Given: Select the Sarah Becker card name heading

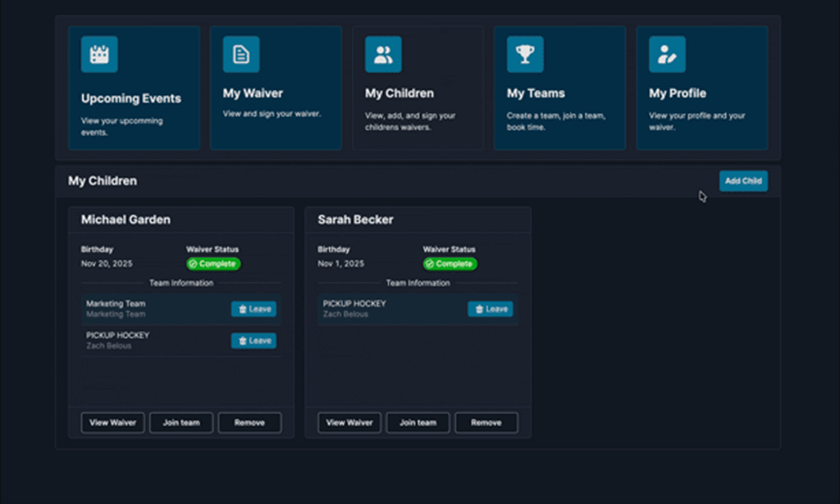Looking at the screenshot, I should tap(355, 220).
